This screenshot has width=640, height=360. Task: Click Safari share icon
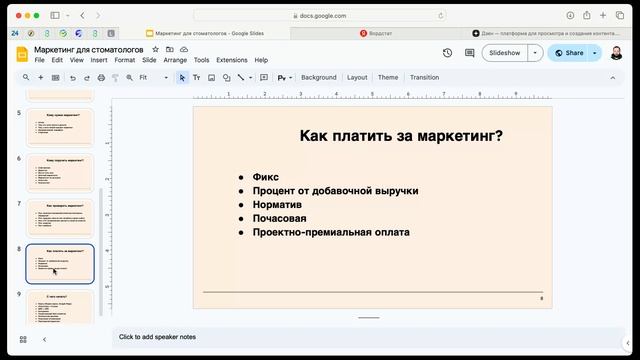[x=587, y=16]
